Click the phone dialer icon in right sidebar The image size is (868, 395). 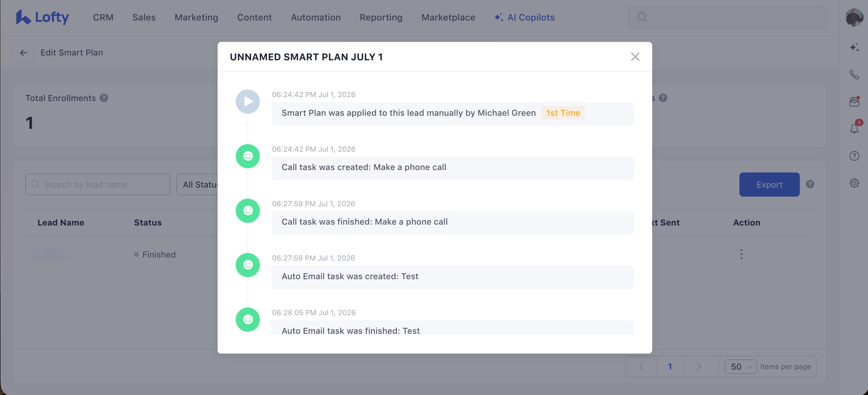click(x=854, y=74)
